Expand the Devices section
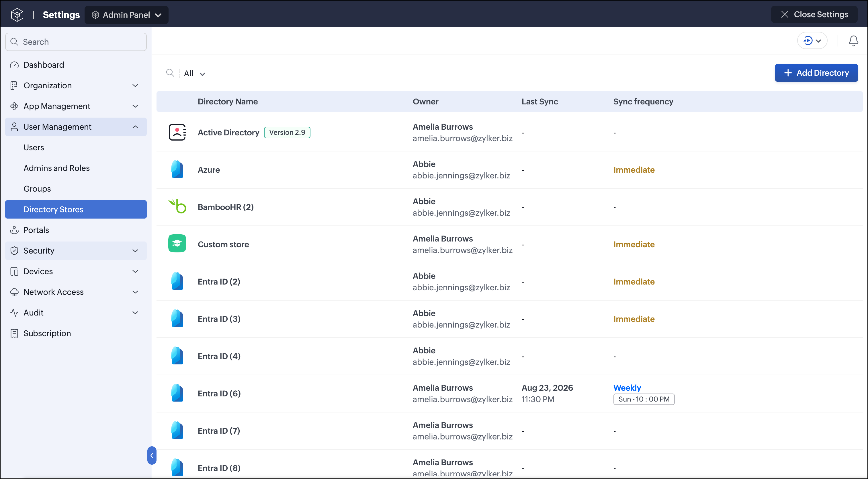The width and height of the screenshot is (868, 479). pos(76,271)
